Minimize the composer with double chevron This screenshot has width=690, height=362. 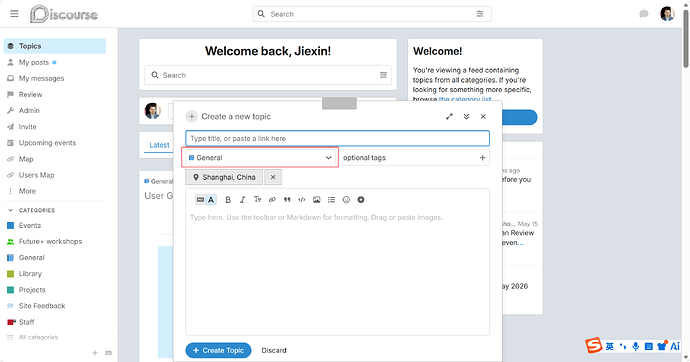pyautogui.click(x=466, y=117)
